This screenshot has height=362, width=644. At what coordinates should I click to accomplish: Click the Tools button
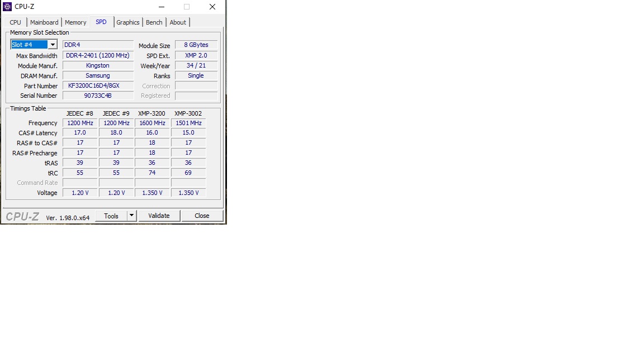[x=111, y=216]
